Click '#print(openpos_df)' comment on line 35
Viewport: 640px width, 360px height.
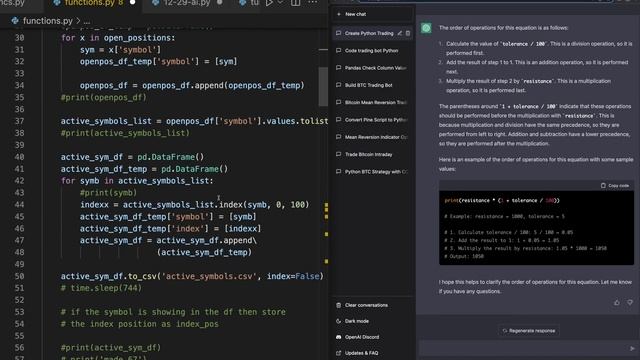coord(104,98)
